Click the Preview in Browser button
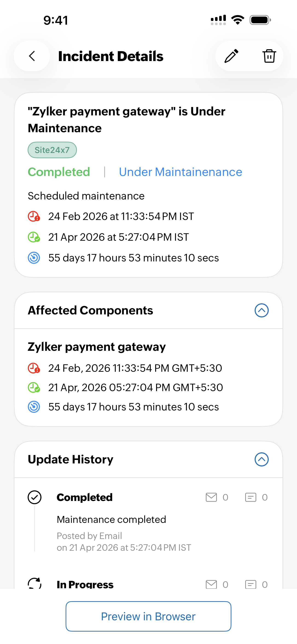 (148, 617)
